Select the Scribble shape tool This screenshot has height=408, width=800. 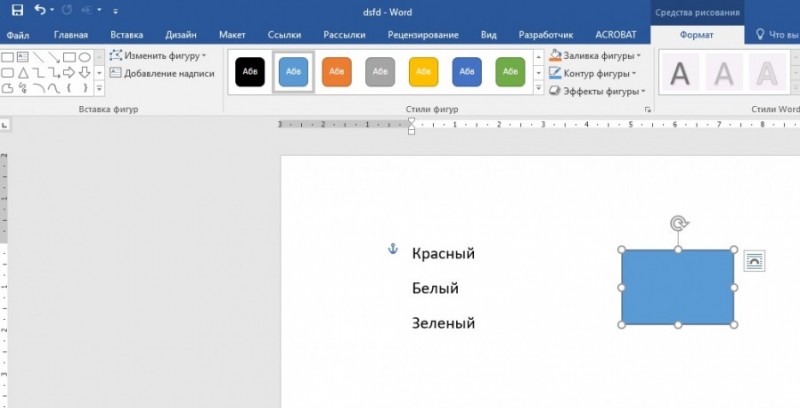tap(23, 88)
